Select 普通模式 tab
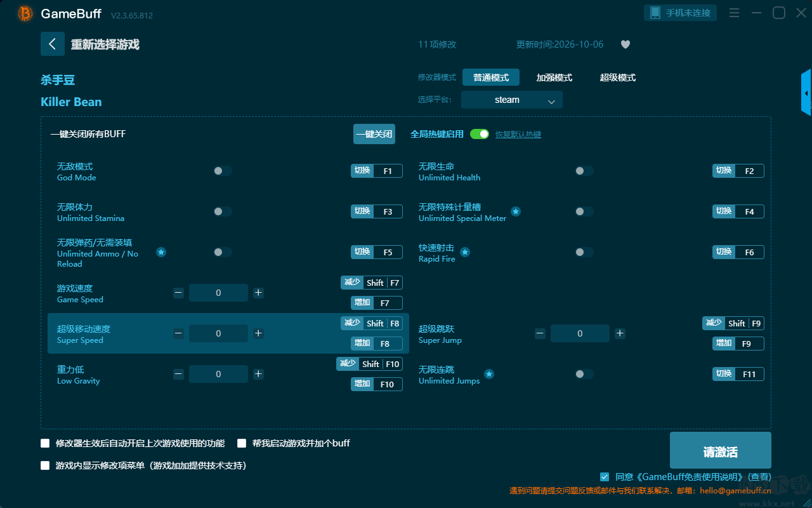This screenshot has height=508, width=812. coord(491,77)
